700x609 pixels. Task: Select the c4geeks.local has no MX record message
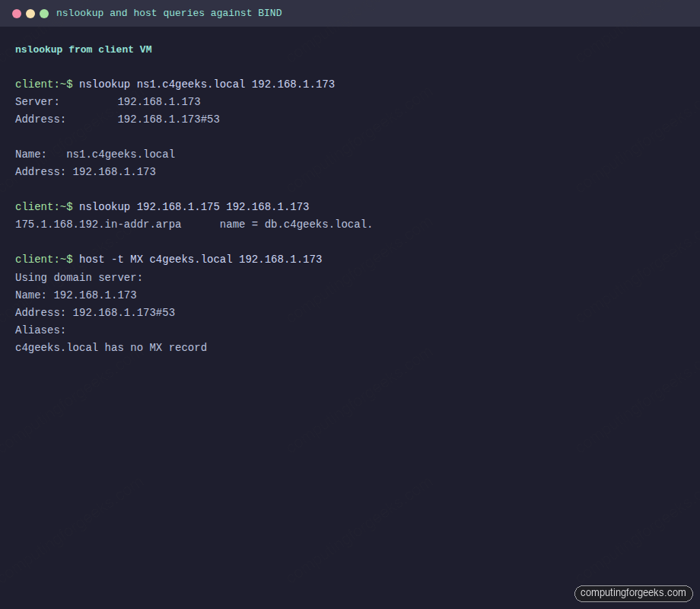point(110,347)
